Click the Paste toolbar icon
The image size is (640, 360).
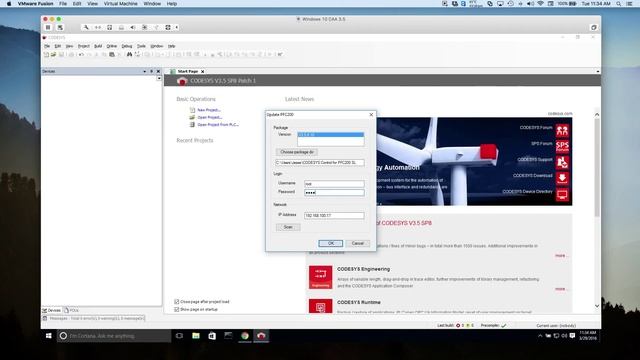(x=112, y=54)
